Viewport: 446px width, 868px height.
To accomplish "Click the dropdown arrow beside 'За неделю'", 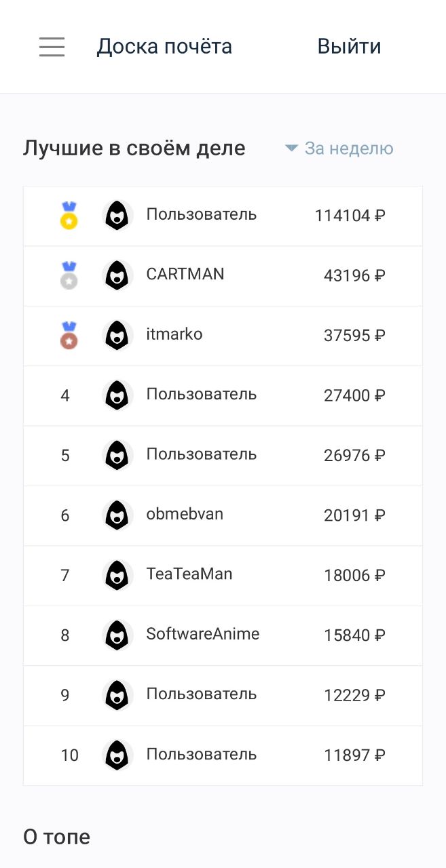I will [x=292, y=149].
